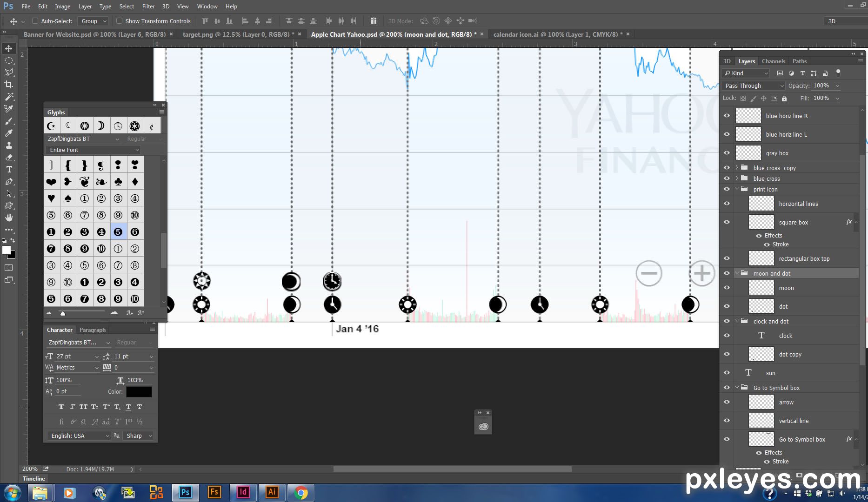868x502 pixels.
Task: Collapse the moon and dot group
Action: click(x=737, y=273)
